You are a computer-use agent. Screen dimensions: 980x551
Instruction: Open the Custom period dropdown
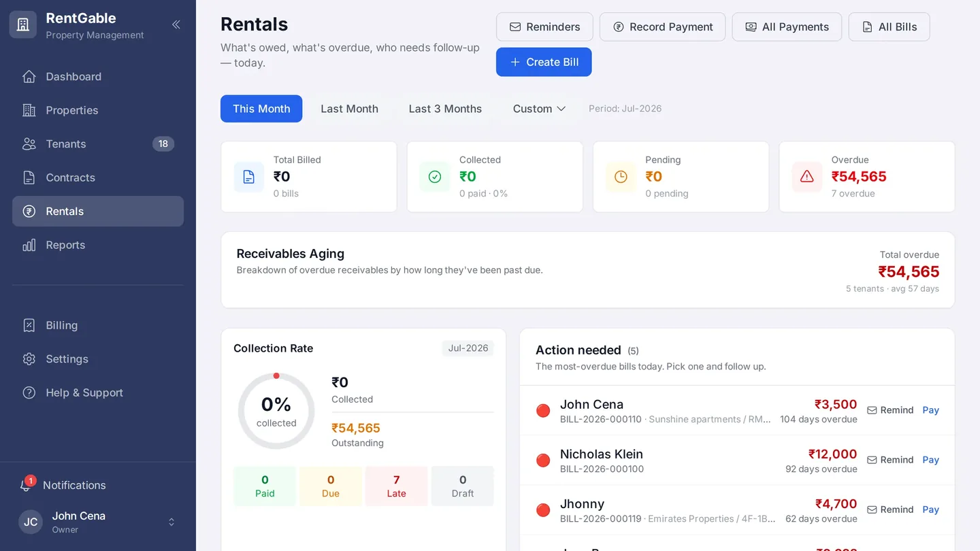click(x=539, y=109)
